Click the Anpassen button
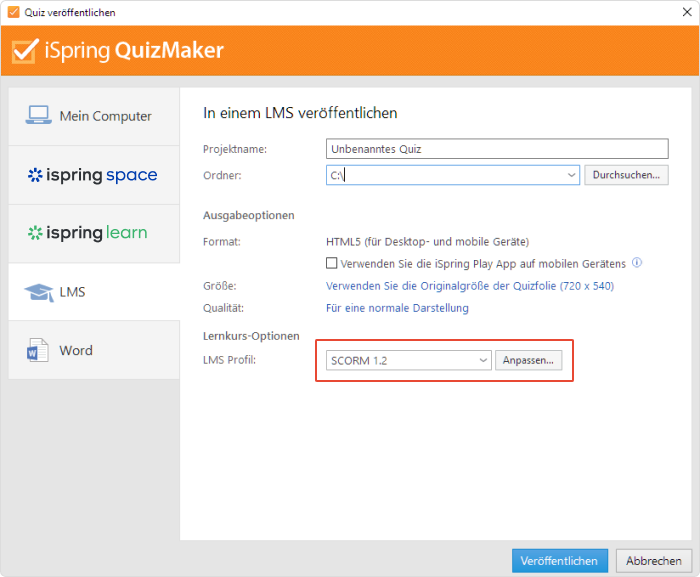 pos(528,360)
